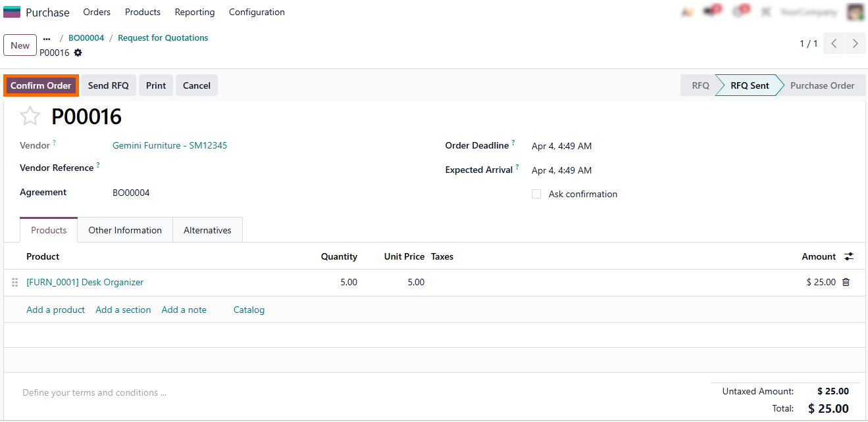Enable the Ask confirmation checkbox
Screen dimensions: 868x422
536,194
